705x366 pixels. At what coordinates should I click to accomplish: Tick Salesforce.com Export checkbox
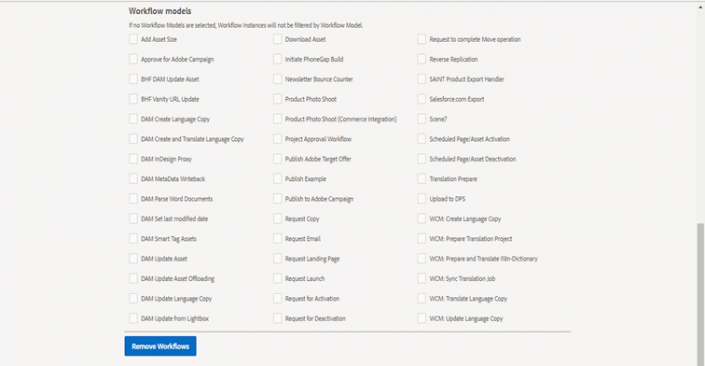(x=422, y=99)
